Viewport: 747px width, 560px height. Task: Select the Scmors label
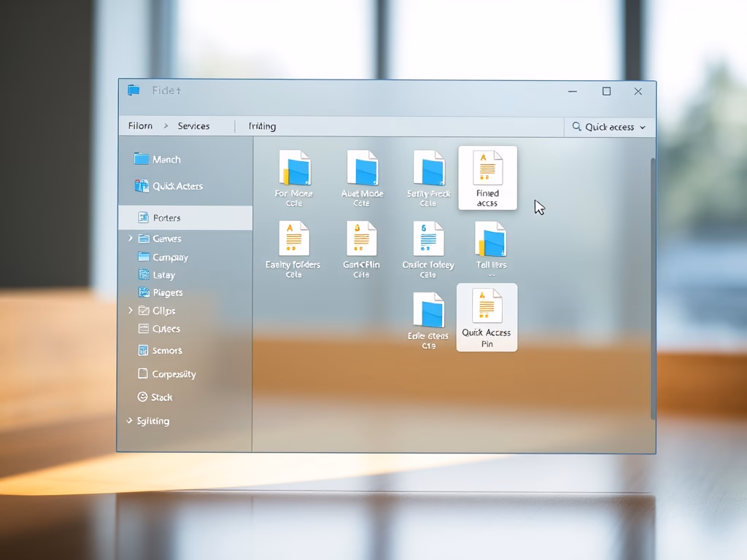click(x=167, y=351)
